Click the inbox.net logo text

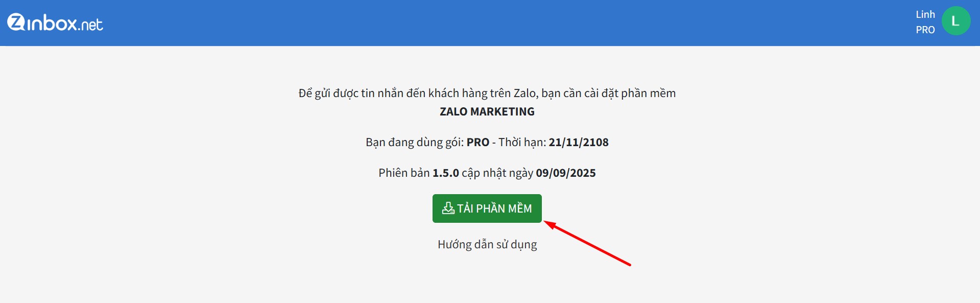point(65,23)
